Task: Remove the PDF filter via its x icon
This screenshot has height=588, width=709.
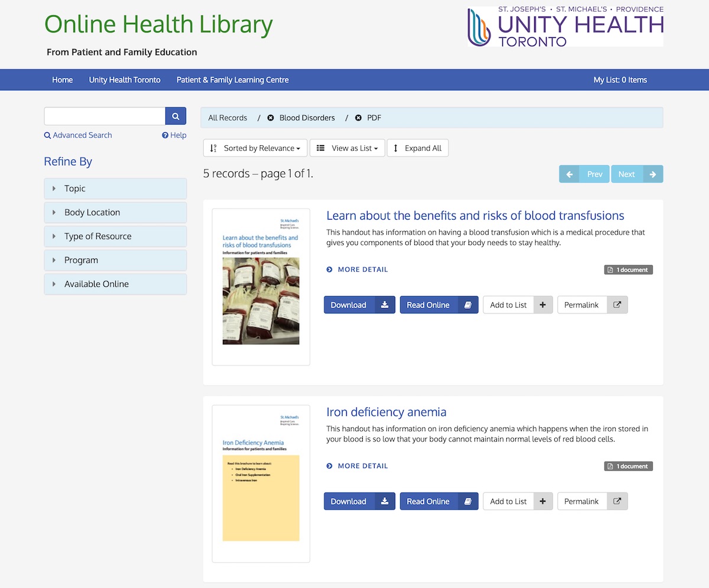Action: pyautogui.click(x=358, y=117)
